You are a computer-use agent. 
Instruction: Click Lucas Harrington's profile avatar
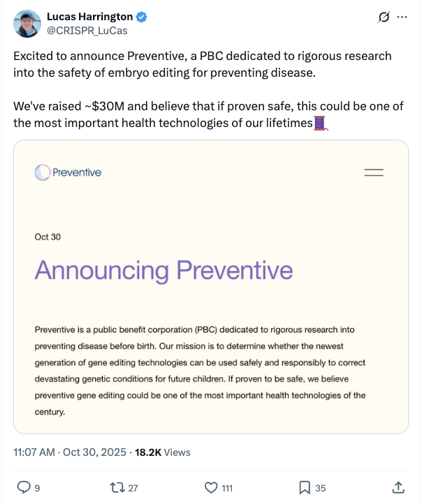click(x=27, y=24)
